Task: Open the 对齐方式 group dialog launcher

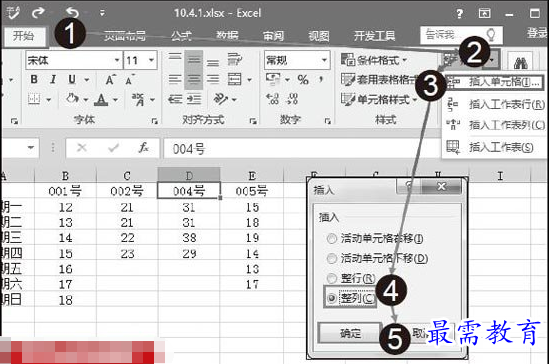Action: (252, 121)
